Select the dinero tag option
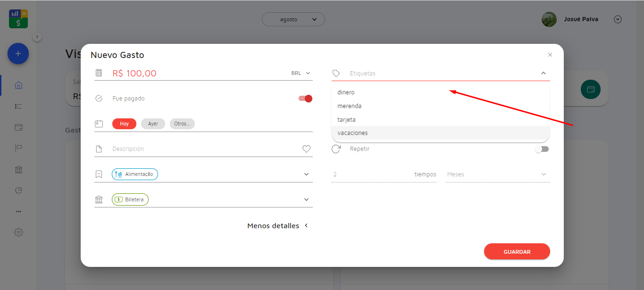644x290 pixels. (346, 92)
